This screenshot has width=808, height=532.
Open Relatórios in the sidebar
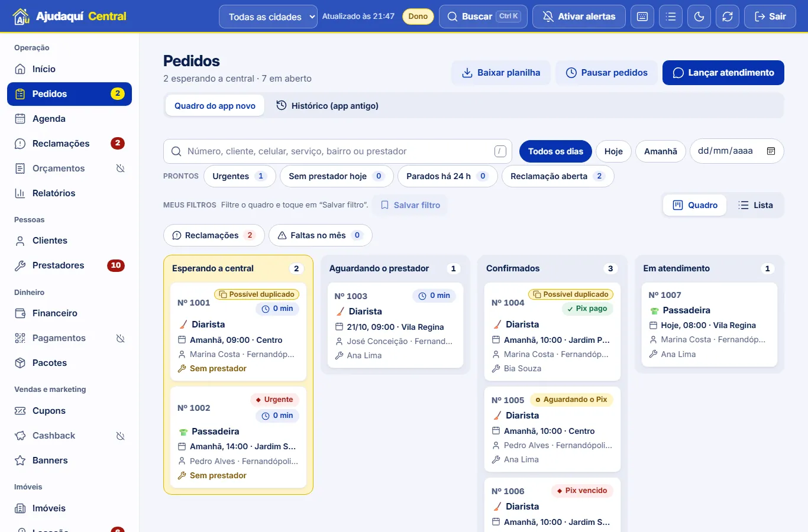click(69, 193)
